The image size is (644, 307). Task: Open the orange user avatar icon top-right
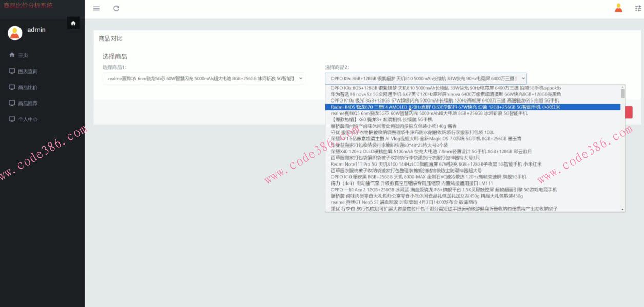coord(618,8)
